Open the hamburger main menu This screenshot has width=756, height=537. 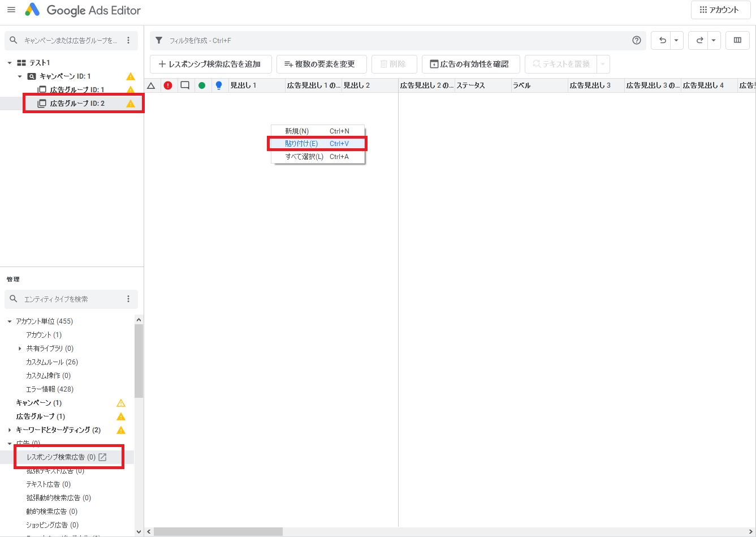click(x=11, y=10)
